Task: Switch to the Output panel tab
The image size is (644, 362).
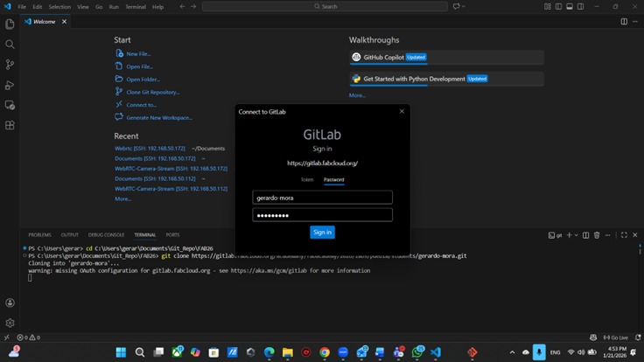Action: (69, 234)
